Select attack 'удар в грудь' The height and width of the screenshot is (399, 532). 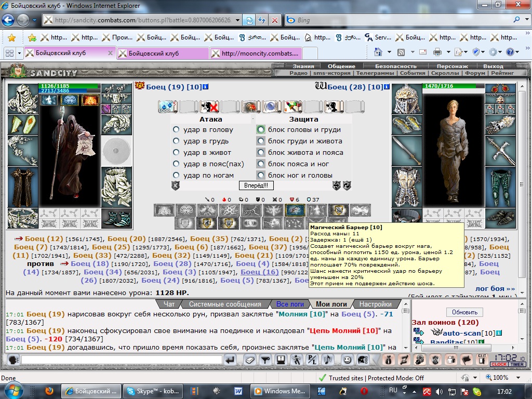[x=176, y=141]
